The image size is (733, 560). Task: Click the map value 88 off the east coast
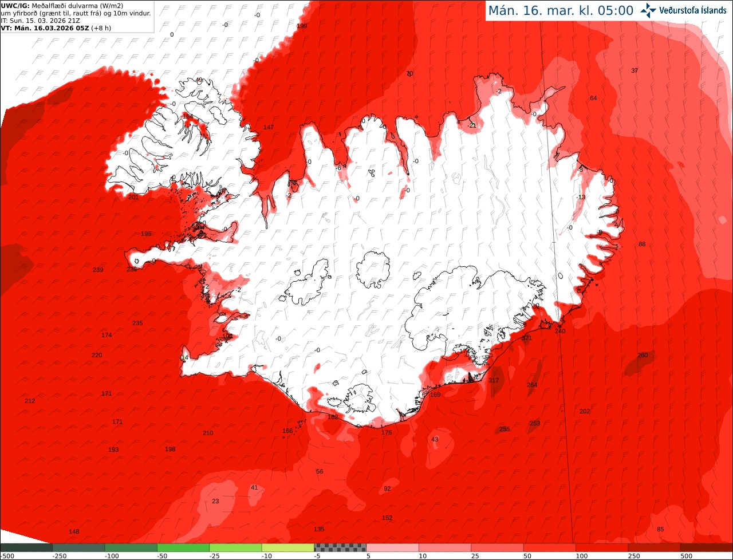(x=642, y=244)
